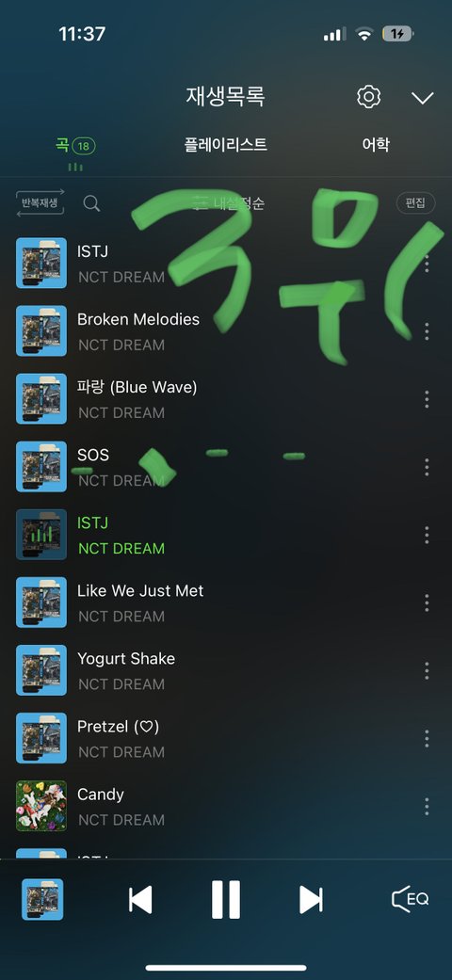Open more options for SOS
The height and width of the screenshot is (980, 452).
pos(427,467)
